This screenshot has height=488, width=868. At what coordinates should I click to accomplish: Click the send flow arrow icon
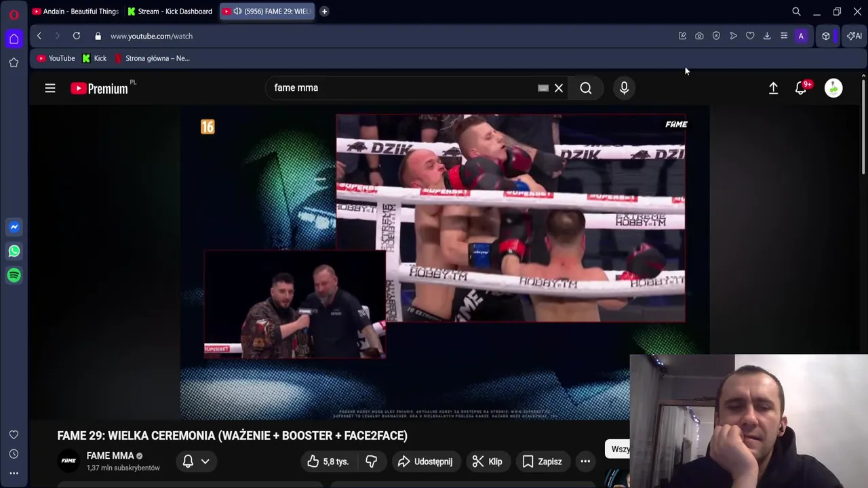[x=733, y=36]
